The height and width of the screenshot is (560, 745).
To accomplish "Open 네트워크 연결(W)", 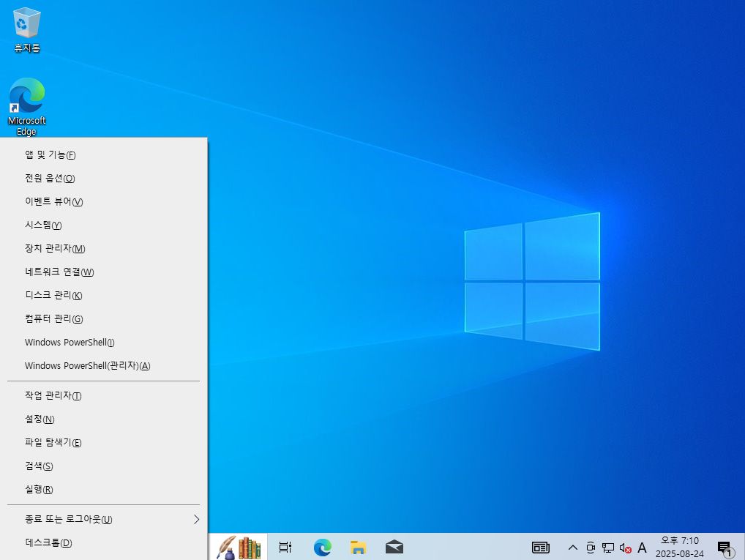I will coord(104,272).
